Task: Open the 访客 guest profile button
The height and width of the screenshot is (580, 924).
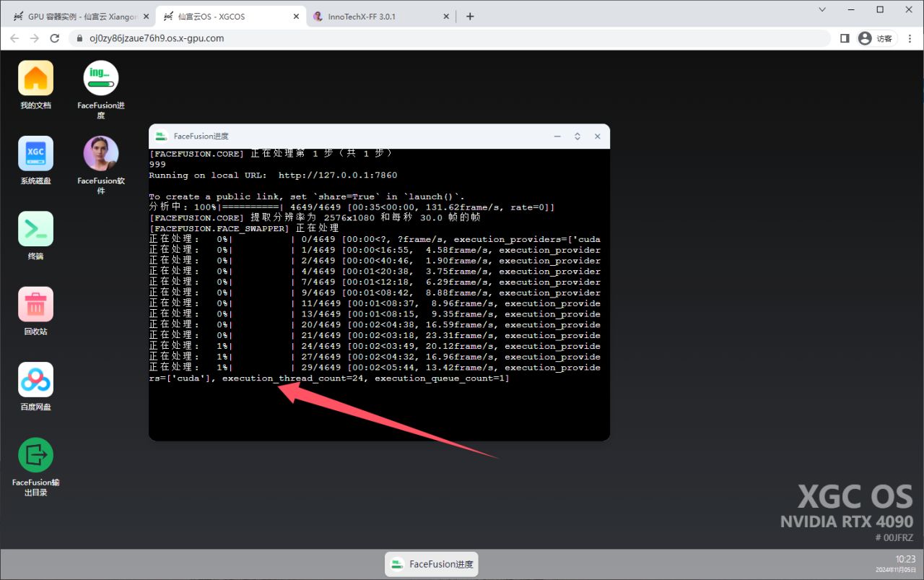Action: (x=876, y=38)
